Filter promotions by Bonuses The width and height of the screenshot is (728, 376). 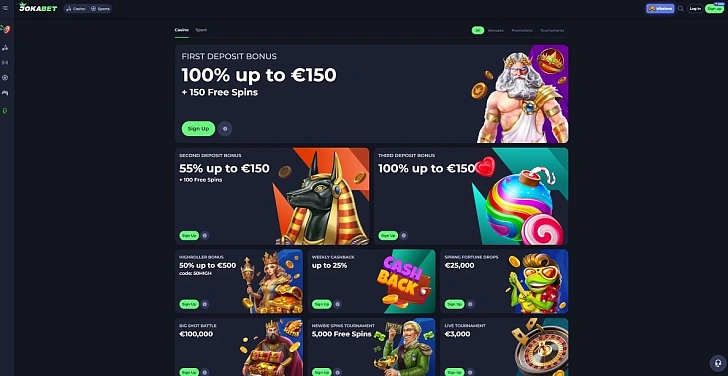coord(495,30)
